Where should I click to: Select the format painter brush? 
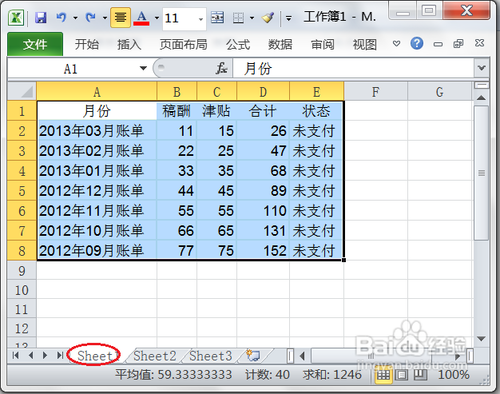pos(268,17)
